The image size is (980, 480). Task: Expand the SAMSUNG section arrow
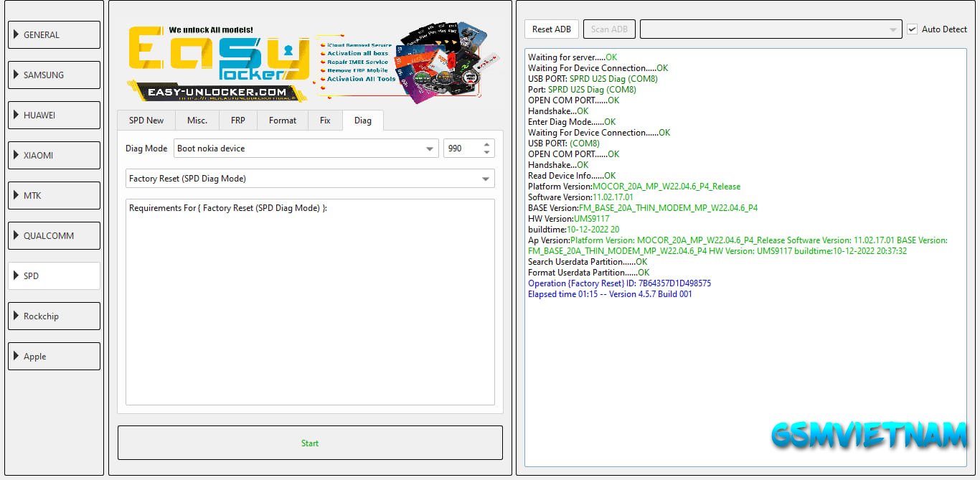(x=16, y=75)
